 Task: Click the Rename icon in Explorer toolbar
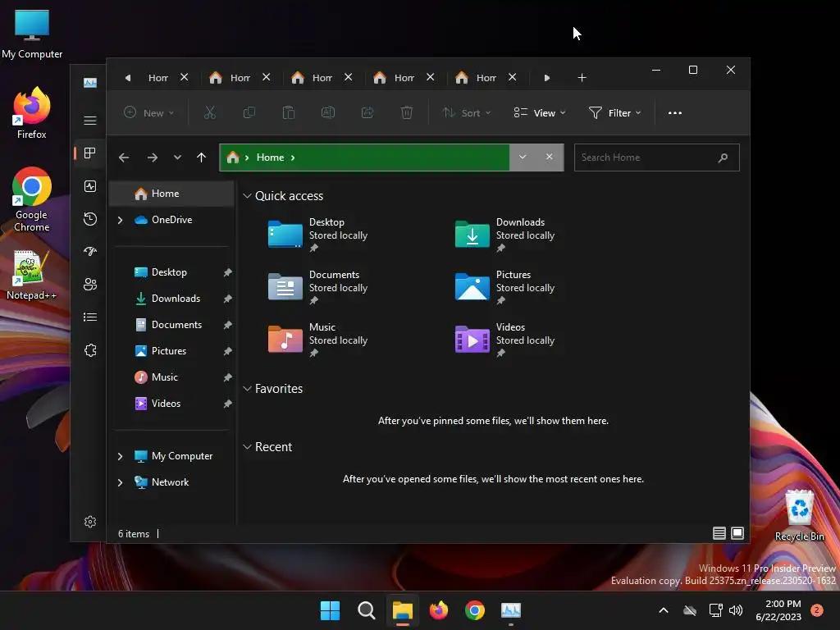328,112
